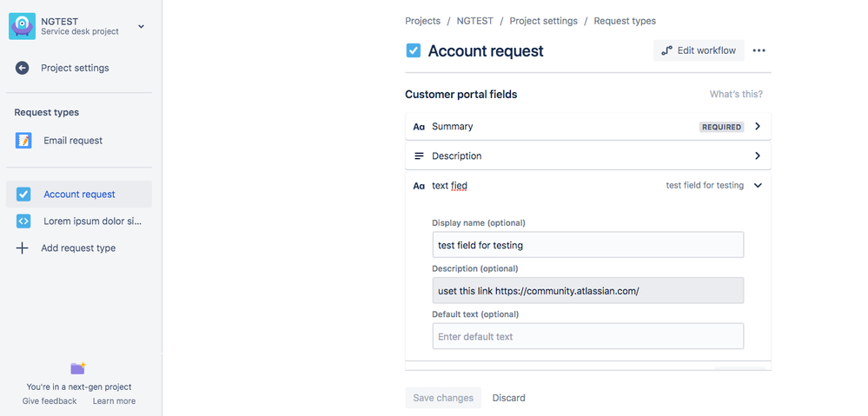Click the Discard button
This screenshot has width=868, height=416.
tap(508, 398)
